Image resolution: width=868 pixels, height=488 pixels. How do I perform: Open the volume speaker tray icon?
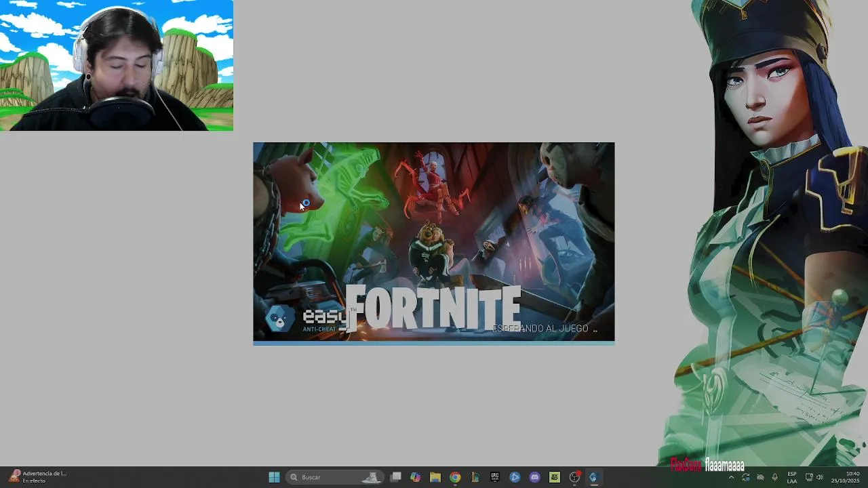pyautogui.click(x=820, y=477)
